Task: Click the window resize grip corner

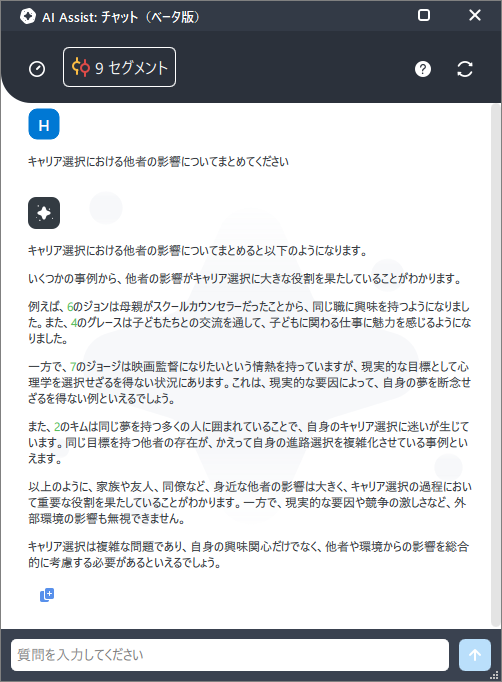Action: 495,675
